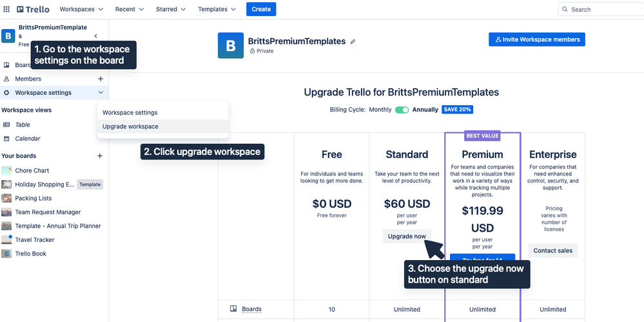Collapse the sidebar with the chevron

click(x=95, y=36)
